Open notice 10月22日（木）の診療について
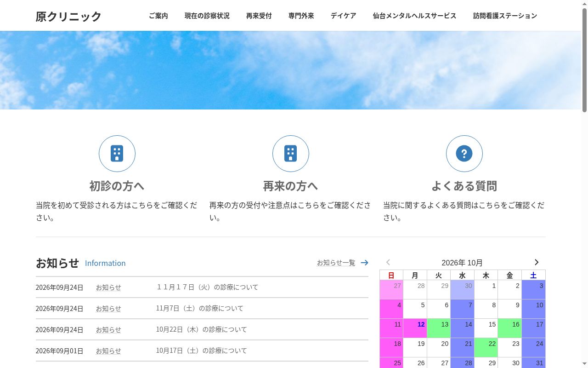The height and width of the screenshot is (368, 588). [202, 329]
